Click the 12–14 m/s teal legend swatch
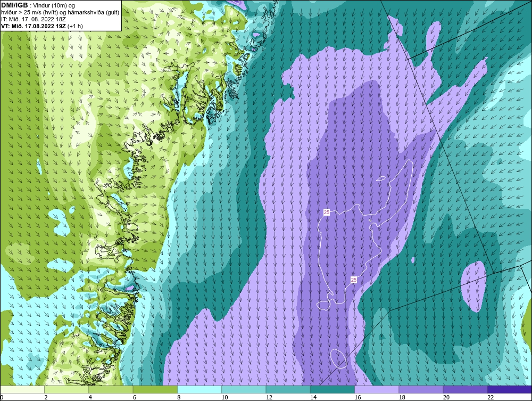 (288, 389)
